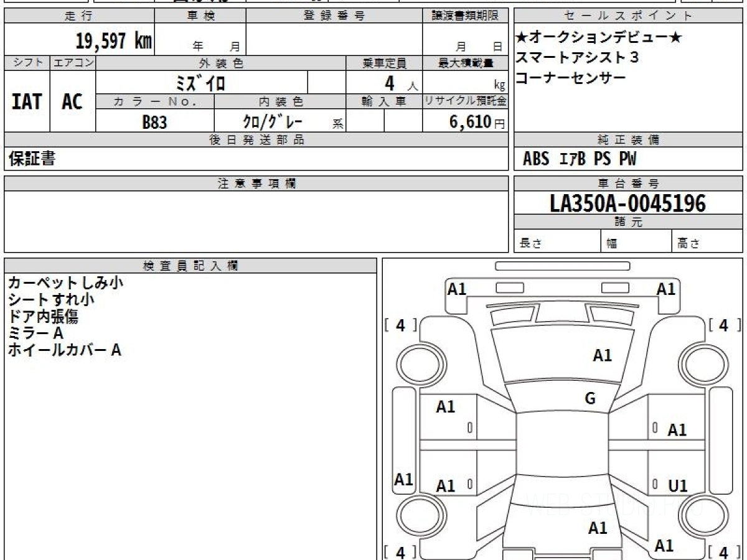Click the 高さ dimension label

[689, 244]
